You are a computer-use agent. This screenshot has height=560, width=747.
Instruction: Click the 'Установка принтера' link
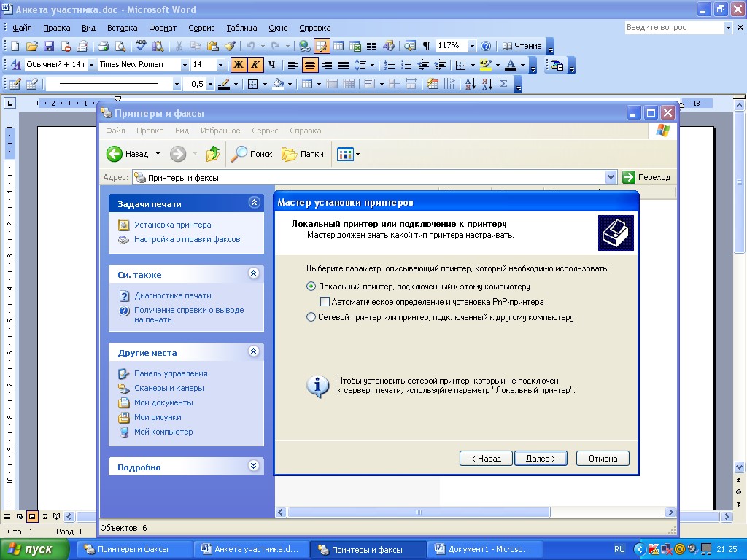[173, 225]
